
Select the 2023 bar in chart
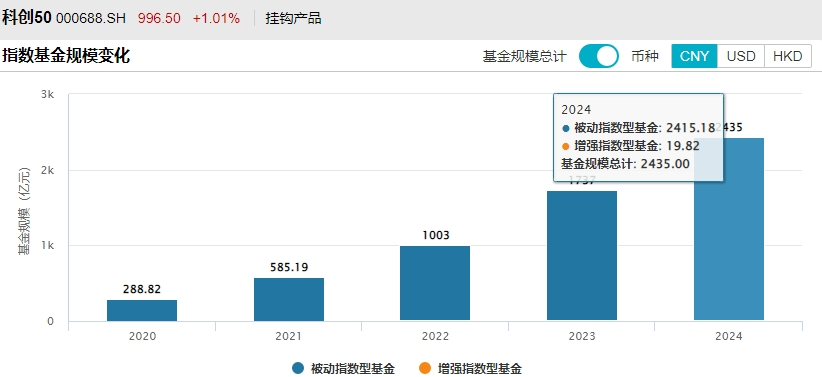coord(582,255)
